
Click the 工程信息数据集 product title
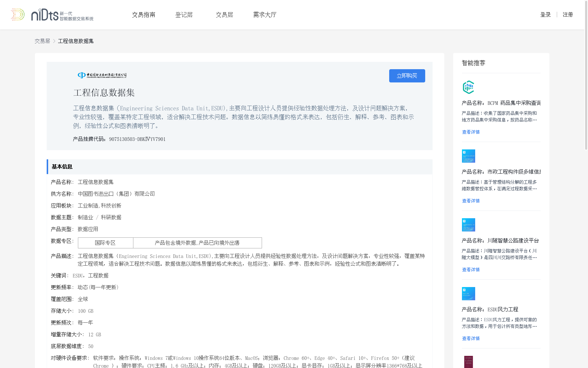pyautogui.click(x=104, y=93)
